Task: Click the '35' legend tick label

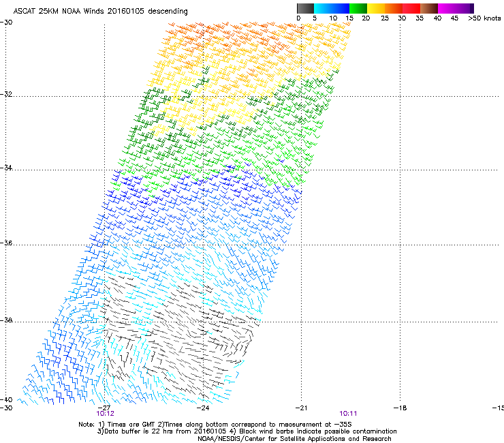Action: 420,18
